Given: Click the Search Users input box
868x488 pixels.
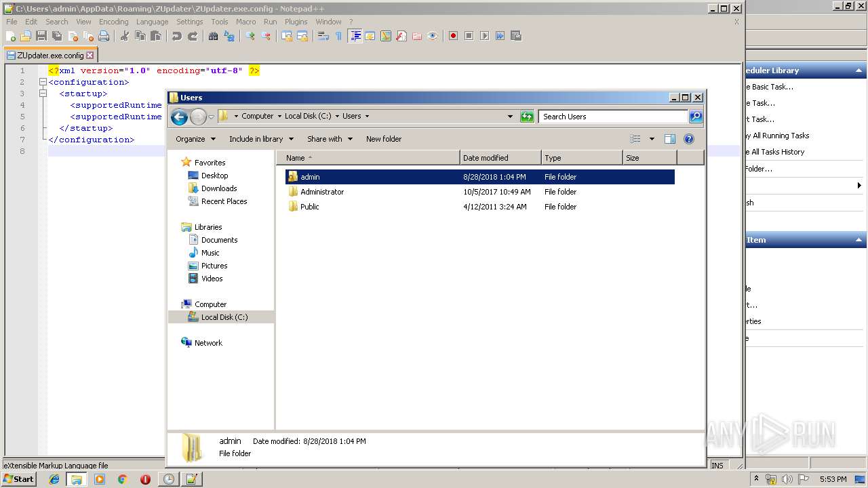Looking at the screenshot, I should click(x=614, y=117).
